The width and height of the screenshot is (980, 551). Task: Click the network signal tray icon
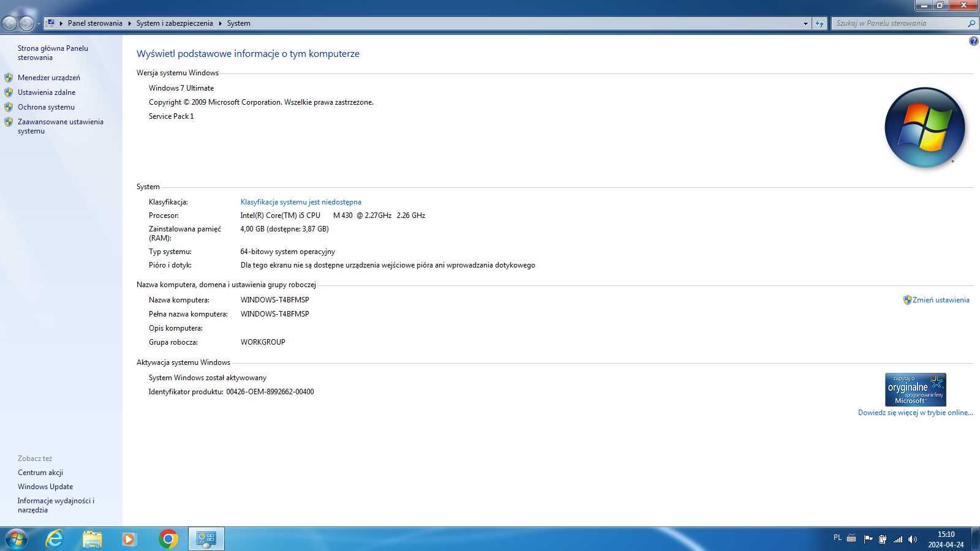[x=898, y=539]
